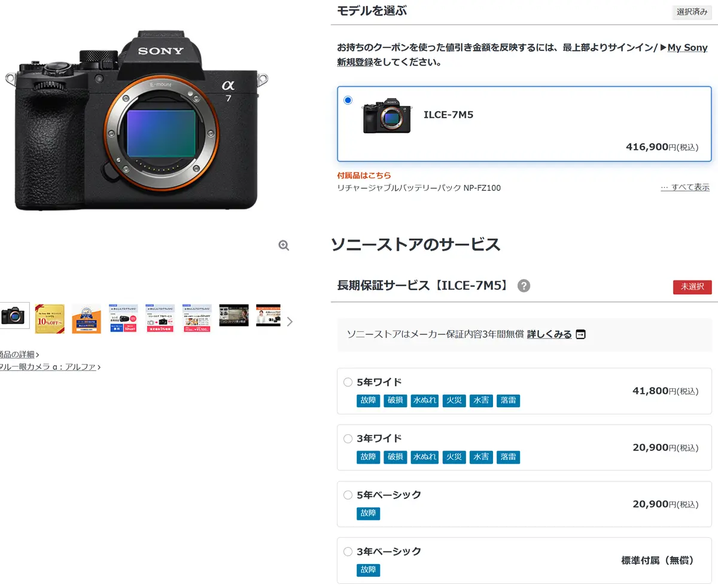Open 詳しくみる warranty details link
718x588 pixels.
coord(549,334)
